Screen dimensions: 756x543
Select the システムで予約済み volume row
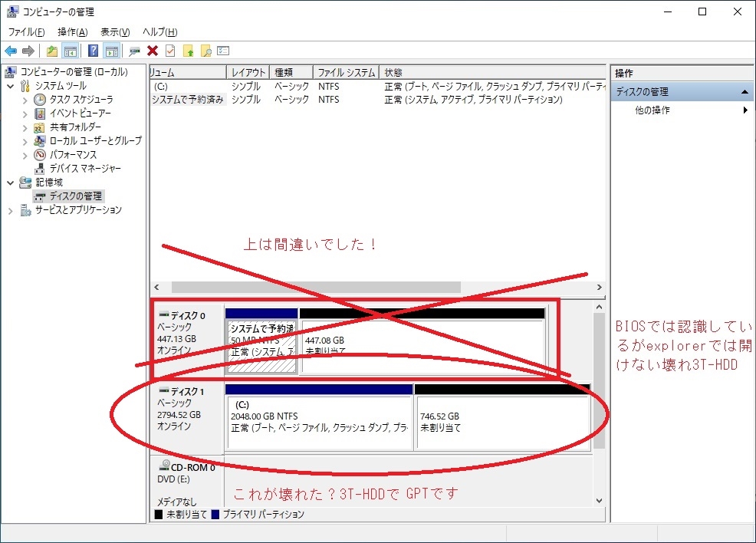pos(377,100)
